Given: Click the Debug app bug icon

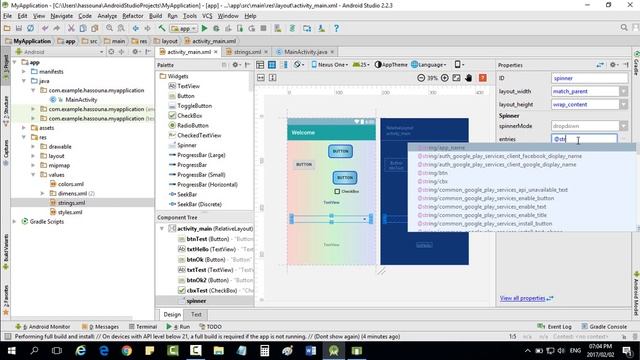Looking at the screenshot, I should click(x=216, y=28).
